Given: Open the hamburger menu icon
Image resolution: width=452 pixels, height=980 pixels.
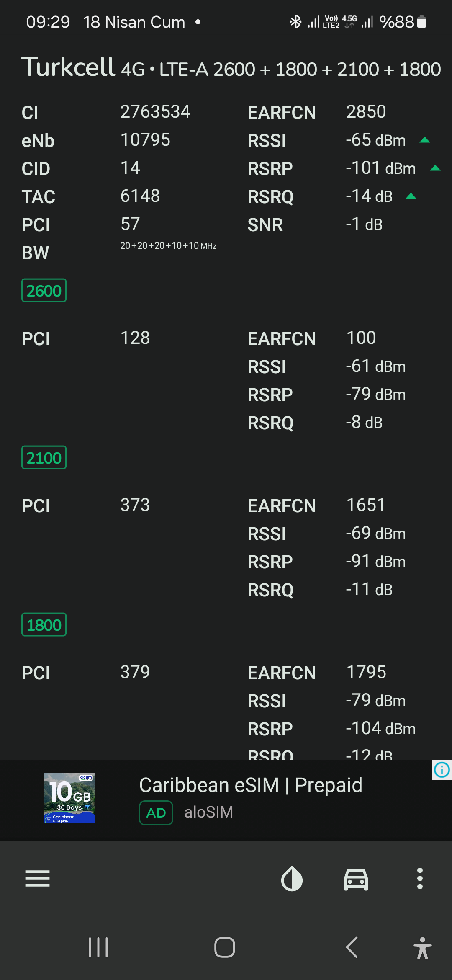Looking at the screenshot, I should [37, 878].
